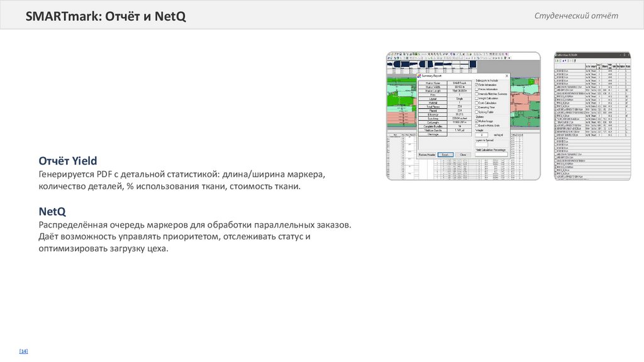
Task: Click Close button in Summary Report
Action: [464, 155]
